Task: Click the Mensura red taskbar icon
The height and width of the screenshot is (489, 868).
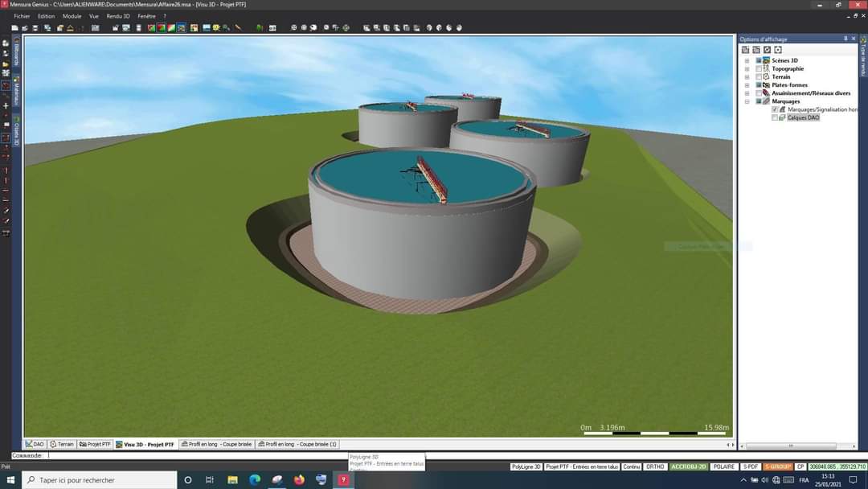Action: pyautogui.click(x=343, y=479)
